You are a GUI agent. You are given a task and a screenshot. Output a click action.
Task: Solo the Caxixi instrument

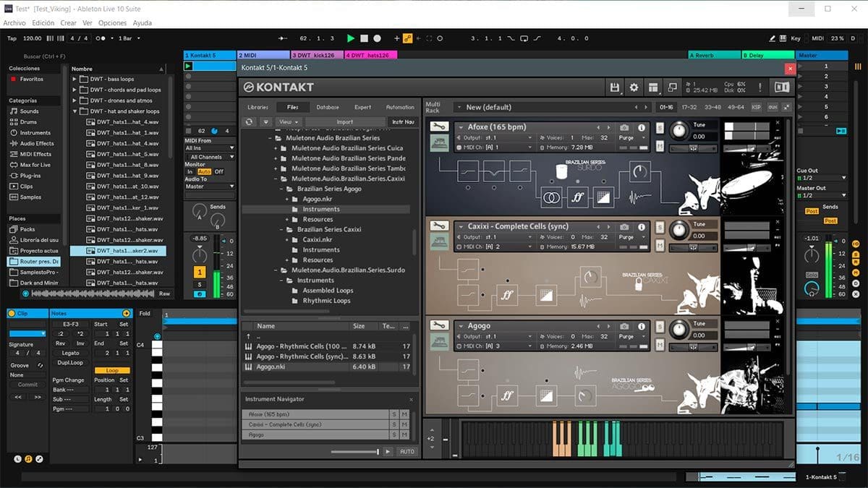[x=660, y=227]
